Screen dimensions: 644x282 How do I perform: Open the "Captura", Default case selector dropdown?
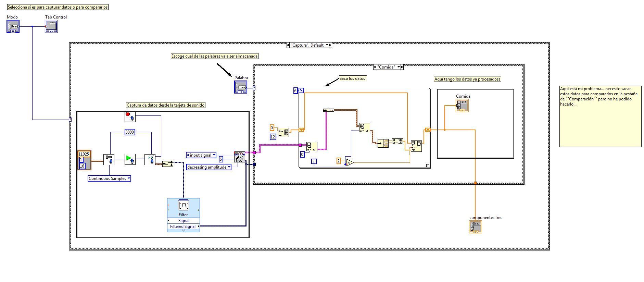(327, 45)
